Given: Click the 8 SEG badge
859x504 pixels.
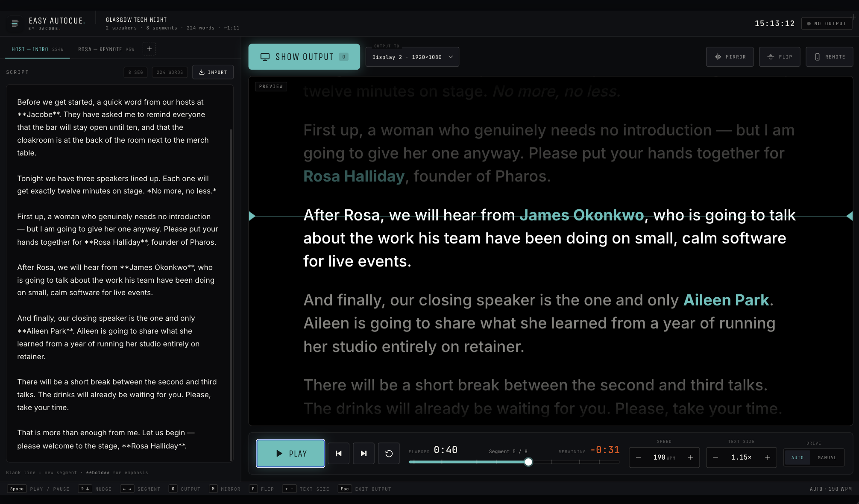Looking at the screenshot, I should click(x=136, y=72).
